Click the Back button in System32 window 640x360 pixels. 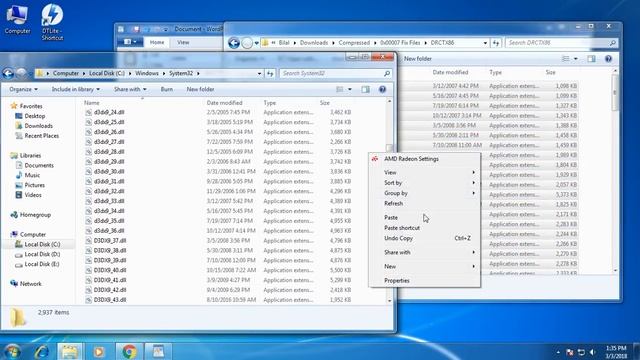[x=8, y=73]
